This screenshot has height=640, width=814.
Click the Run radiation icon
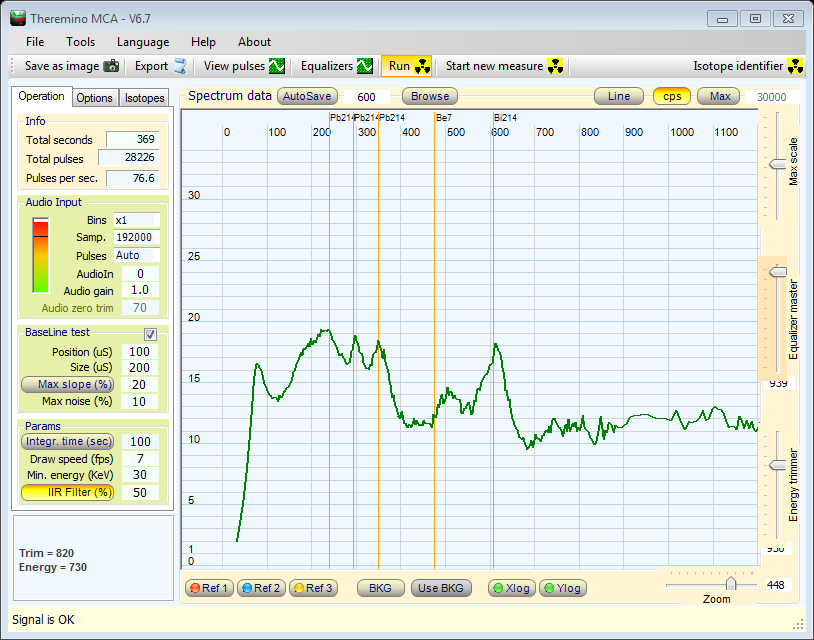pyautogui.click(x=422, y=67)
